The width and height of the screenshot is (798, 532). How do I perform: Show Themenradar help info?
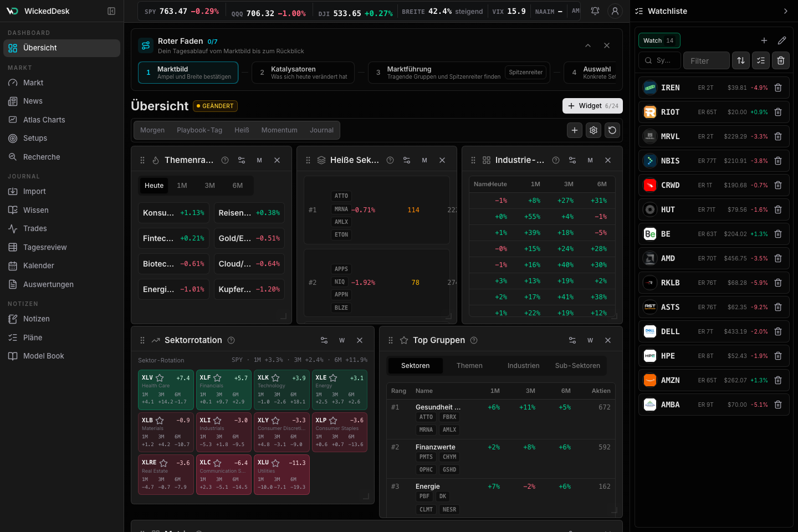tap(225, 160)
